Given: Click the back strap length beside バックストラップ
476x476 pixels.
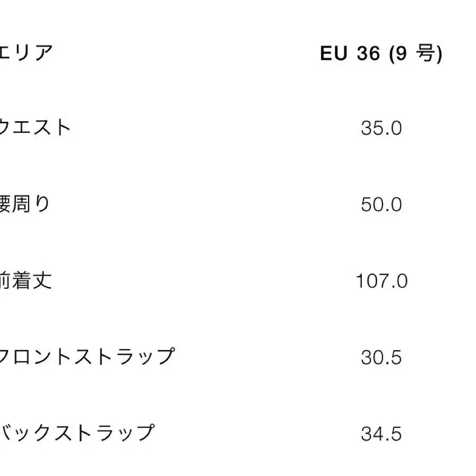Looking at the screenshot, I should coord(381,435).
